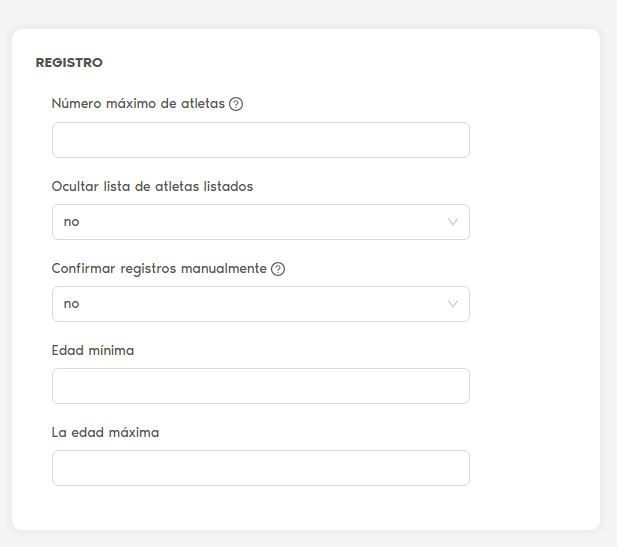Click chevron arrow in Ocultar lista dropdown

[x=453, y=222]
